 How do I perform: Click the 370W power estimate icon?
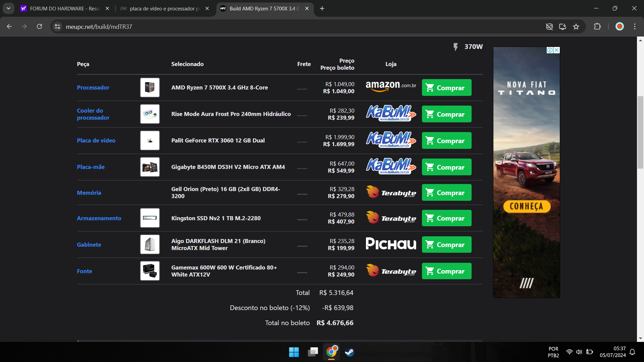click(x=455, y=47)
